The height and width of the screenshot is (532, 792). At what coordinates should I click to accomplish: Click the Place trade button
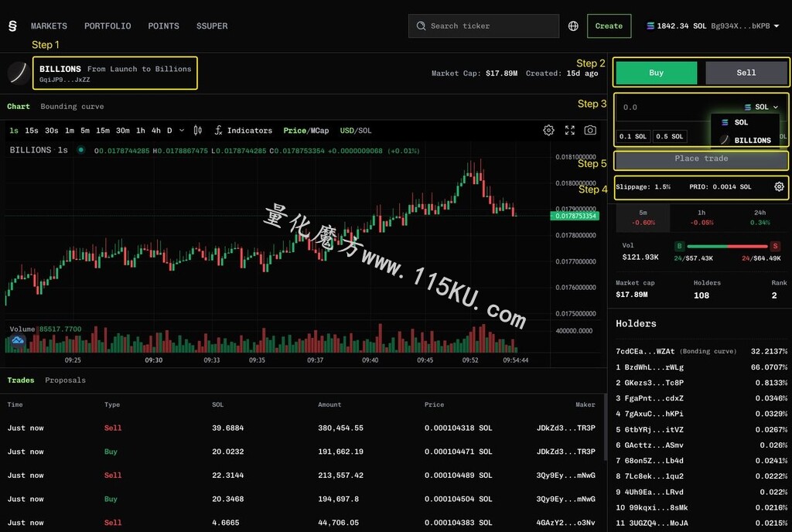coord(701,159)
